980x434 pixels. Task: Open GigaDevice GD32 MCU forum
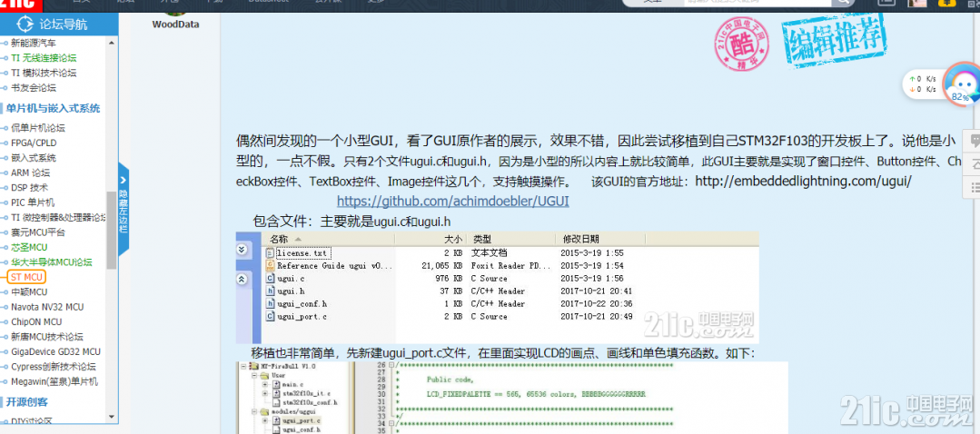(x=55, y=351)
